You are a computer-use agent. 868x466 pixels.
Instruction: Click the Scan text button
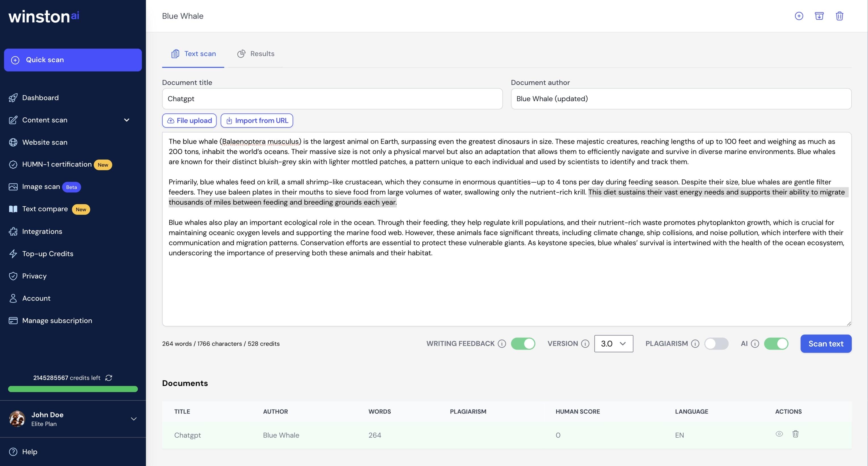tap(826, 344)
